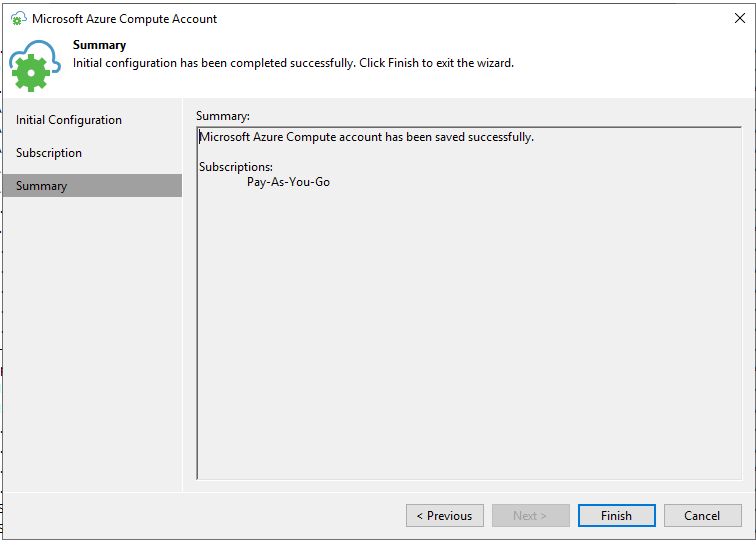Click the large green gear header icon
This screenshot has width=756, height=542.
pyautogui.click(x=31, y=73)
